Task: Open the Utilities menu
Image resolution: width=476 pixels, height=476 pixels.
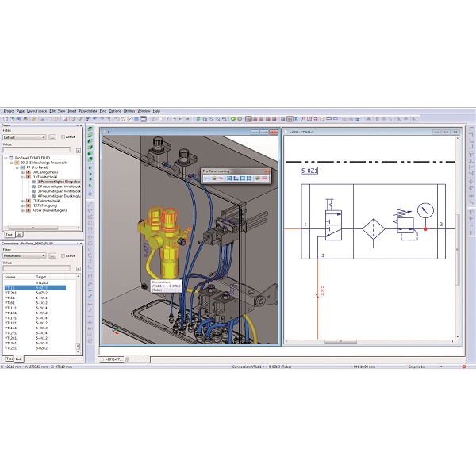Action: tap(129, 110)
